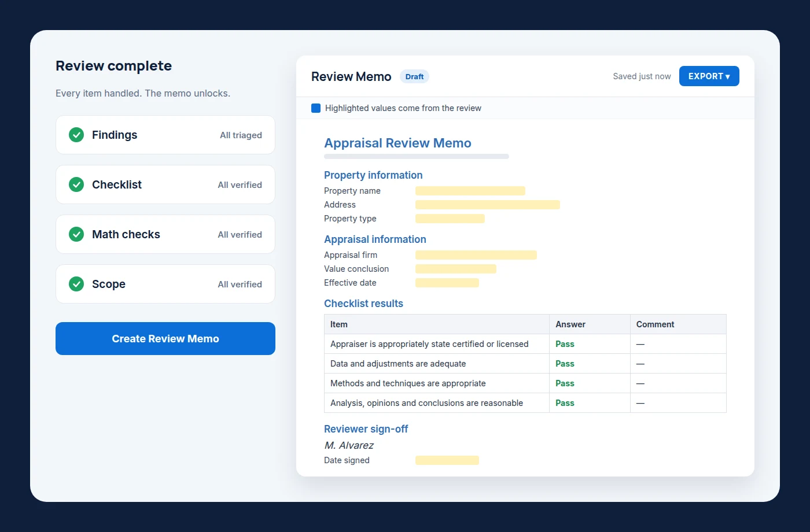
Task: Create the Review Memo
Action: tap(165, 339)
